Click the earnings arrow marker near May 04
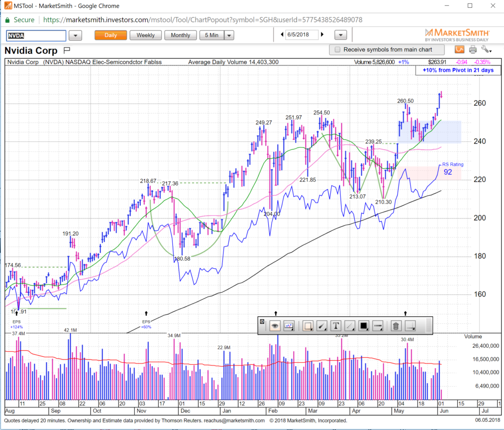The image size is (504, 430). coord(406,313)
